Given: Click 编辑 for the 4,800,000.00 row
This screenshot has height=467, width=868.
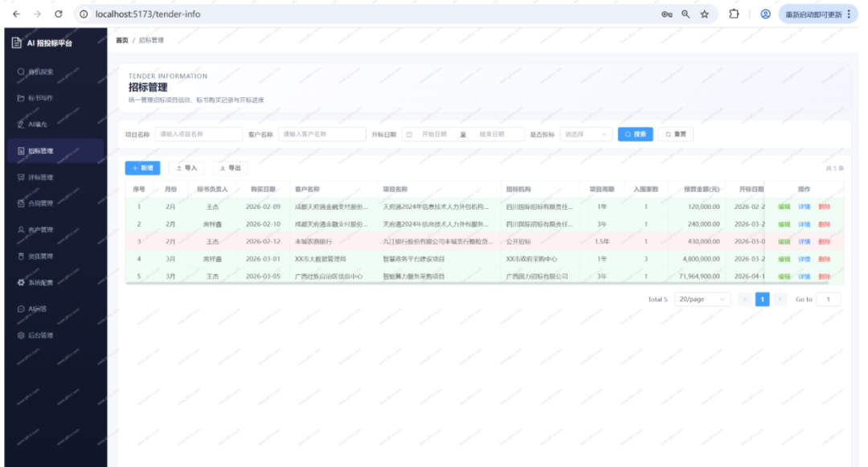Looking at the screenshot, I should pyautogui.click(x=784, y=259).
